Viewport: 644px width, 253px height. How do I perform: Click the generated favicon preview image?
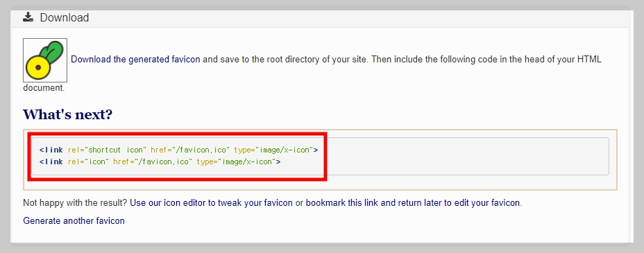click(45, 60)
